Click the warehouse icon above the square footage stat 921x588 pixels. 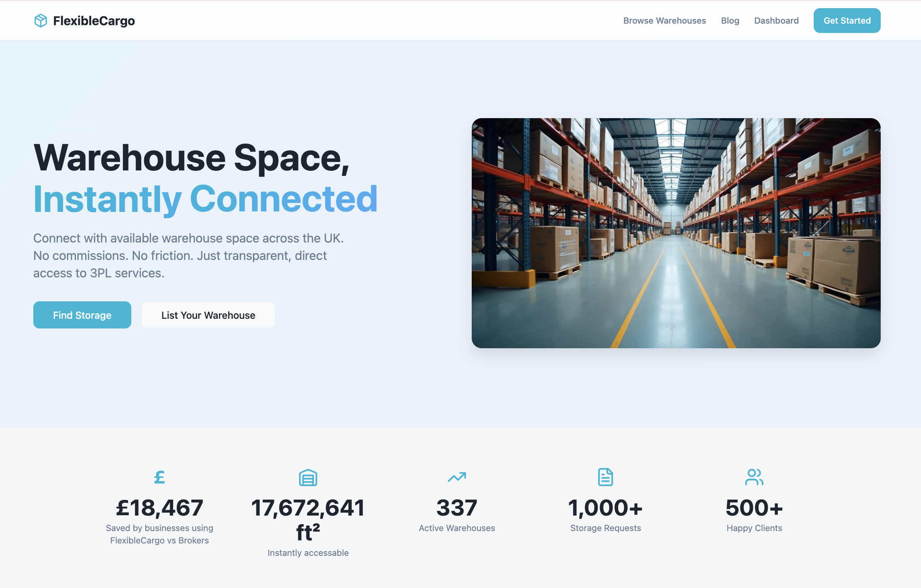[x=308, y=477]
